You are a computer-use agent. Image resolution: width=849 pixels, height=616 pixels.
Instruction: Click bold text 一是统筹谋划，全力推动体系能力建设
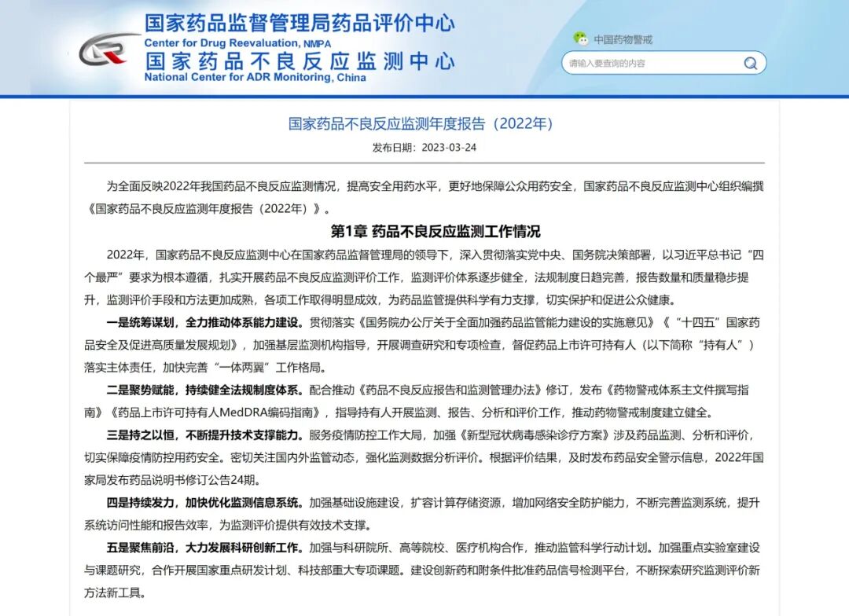click(x=204, y=323)
